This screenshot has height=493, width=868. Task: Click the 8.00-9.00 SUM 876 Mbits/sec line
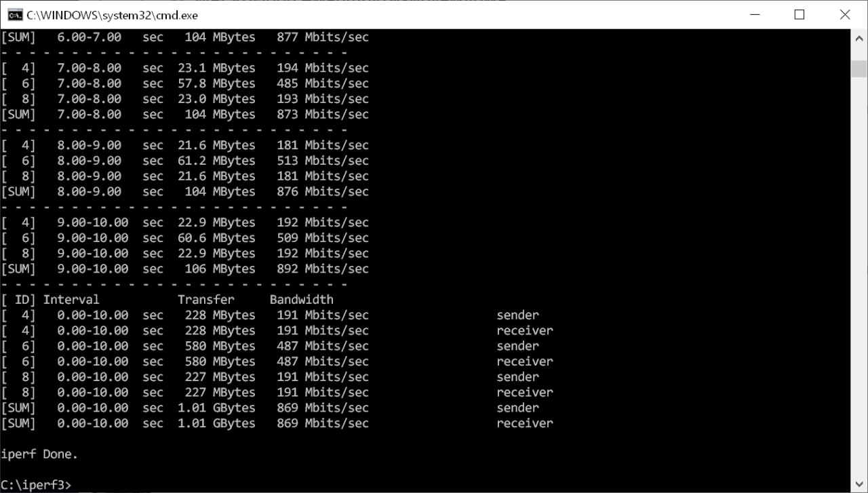click(x=185, y=191)
